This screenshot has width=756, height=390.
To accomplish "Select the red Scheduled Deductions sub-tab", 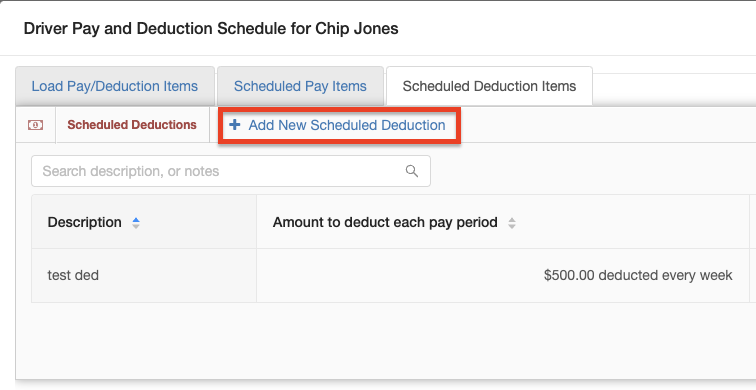I will [x=132, y=125].
